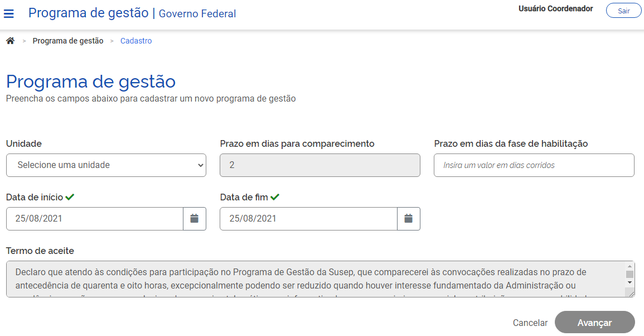Open the Data de fim calendar picker
Viewport: 644px width, 336px height.
click(x=409, y=219)
